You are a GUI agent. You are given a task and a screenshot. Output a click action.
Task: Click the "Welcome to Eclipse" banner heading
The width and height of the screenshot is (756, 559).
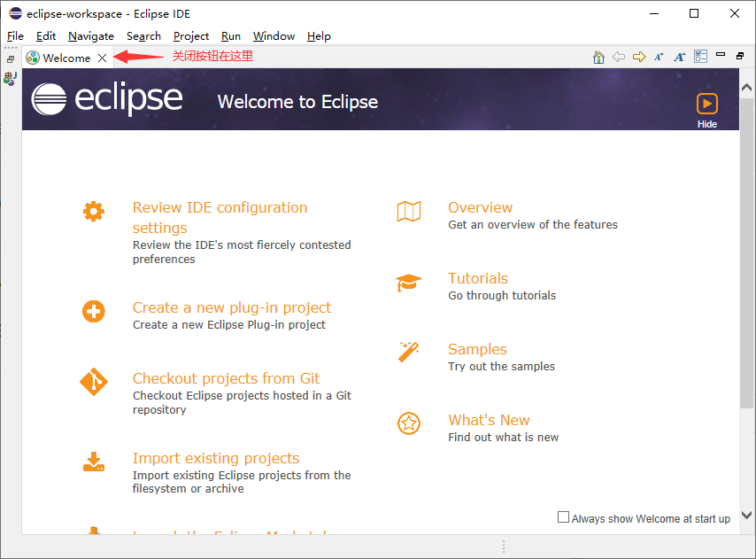pos(297,102)
